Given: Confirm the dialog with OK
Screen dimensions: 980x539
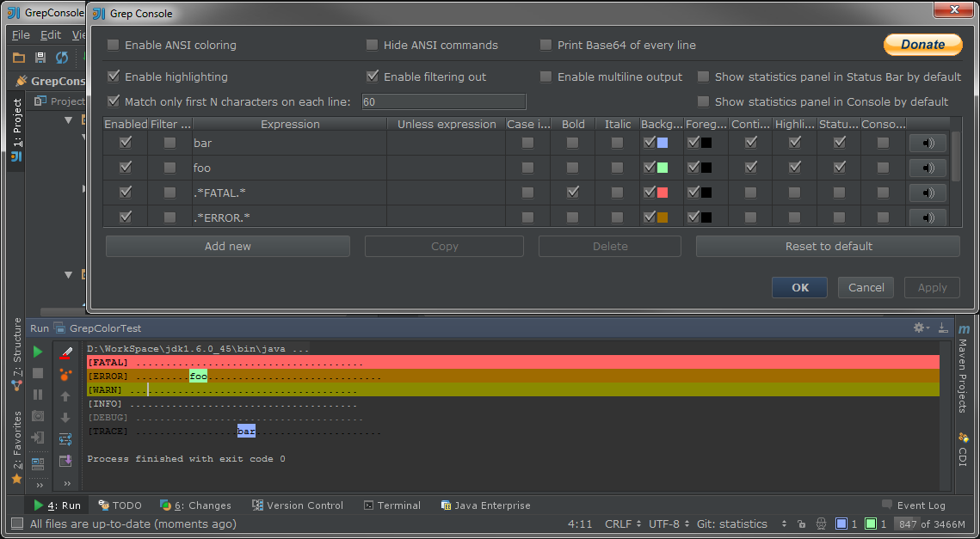Looking at the screenshot, I should (800, 287).
